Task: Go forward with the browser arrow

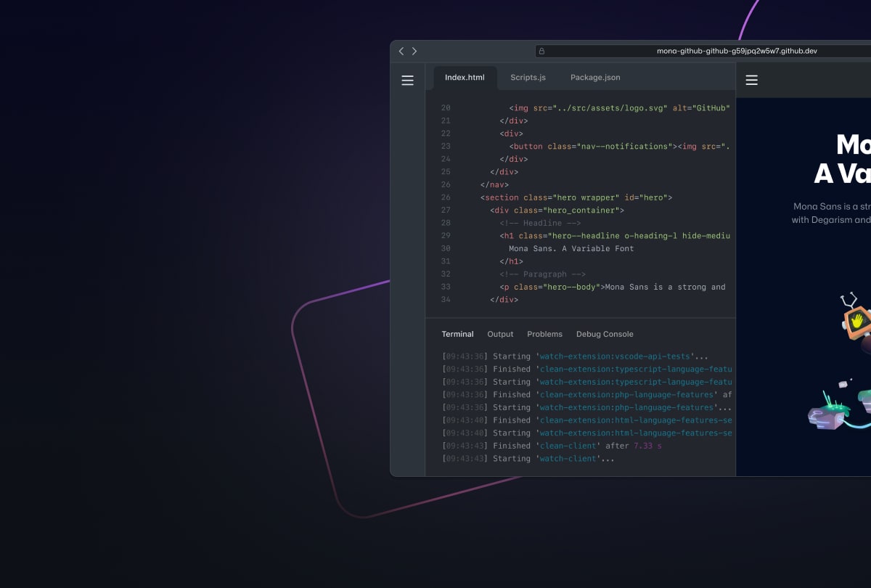Action: pos(414,51)
